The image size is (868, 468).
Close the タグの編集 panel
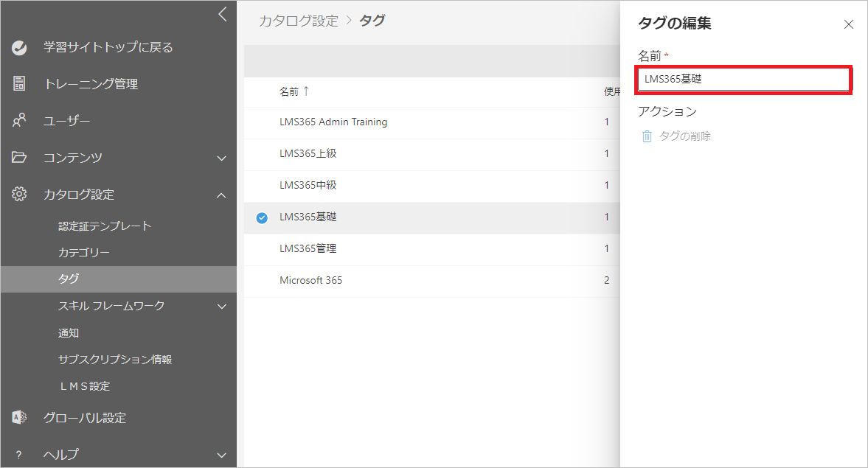click(849, 24)
